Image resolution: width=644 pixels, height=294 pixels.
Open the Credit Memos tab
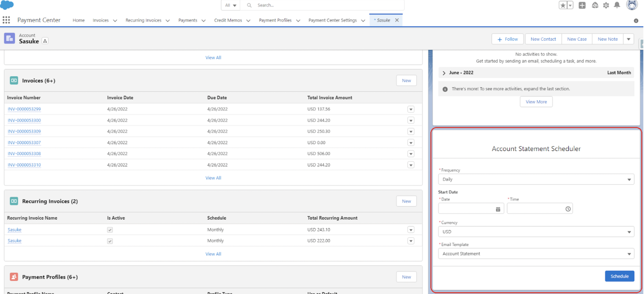click(228, 20)
